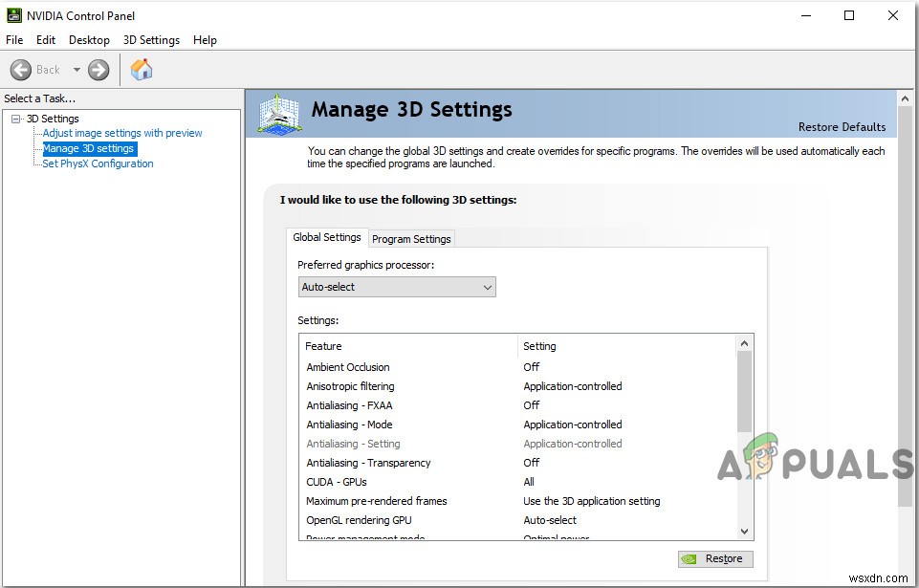
Task: Select the Anisotropic filtering feature
Action: (x=351, y=386)
